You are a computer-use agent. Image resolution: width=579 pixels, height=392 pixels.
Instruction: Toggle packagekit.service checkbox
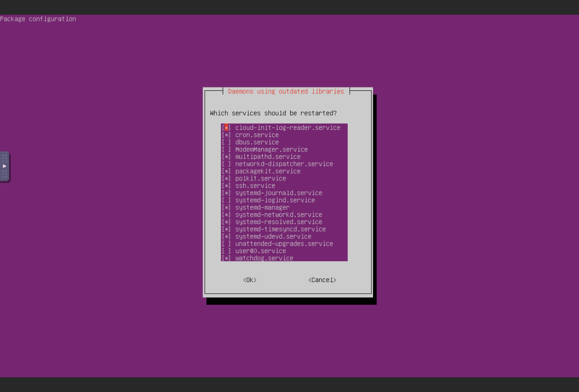click(x=226, y=171)
